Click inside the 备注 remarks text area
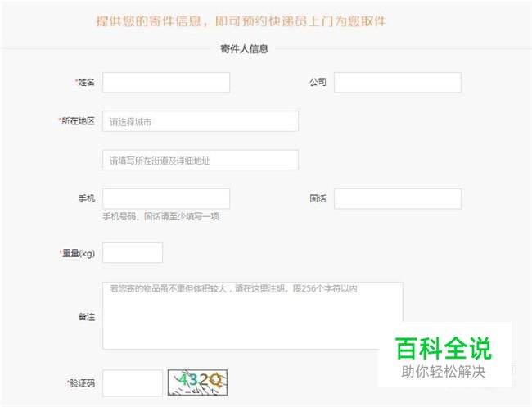This screenshot has width=532, height=407. point(253,315)
